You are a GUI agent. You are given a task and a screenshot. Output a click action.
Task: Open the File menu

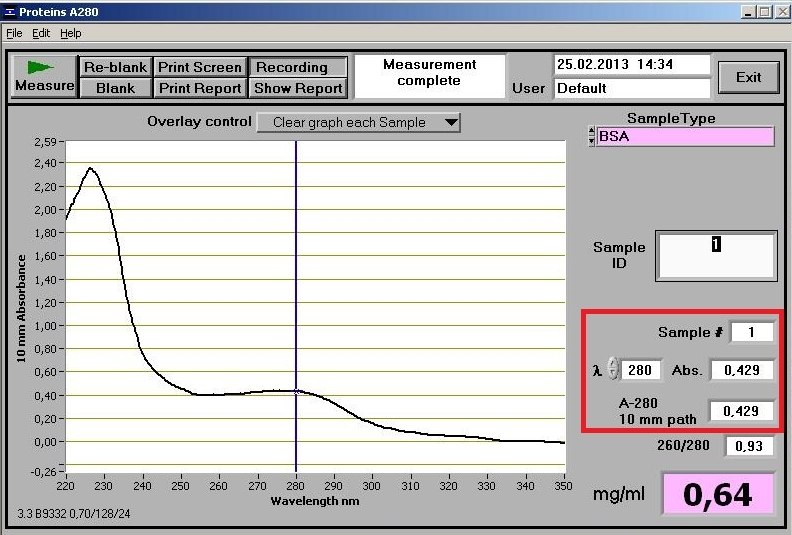[x=14, y=33]
